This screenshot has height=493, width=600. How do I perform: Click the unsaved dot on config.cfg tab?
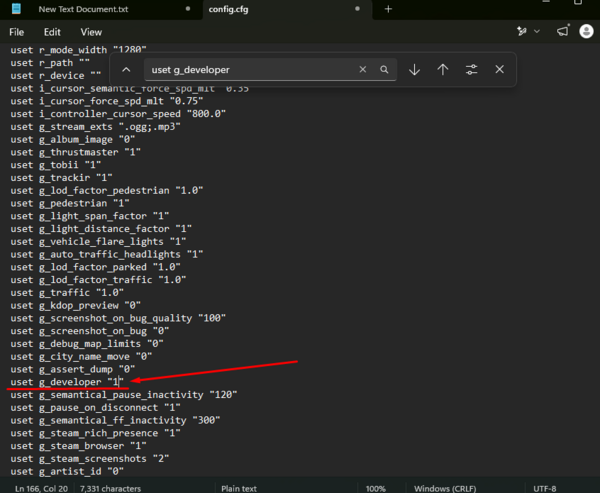[357, 8]
